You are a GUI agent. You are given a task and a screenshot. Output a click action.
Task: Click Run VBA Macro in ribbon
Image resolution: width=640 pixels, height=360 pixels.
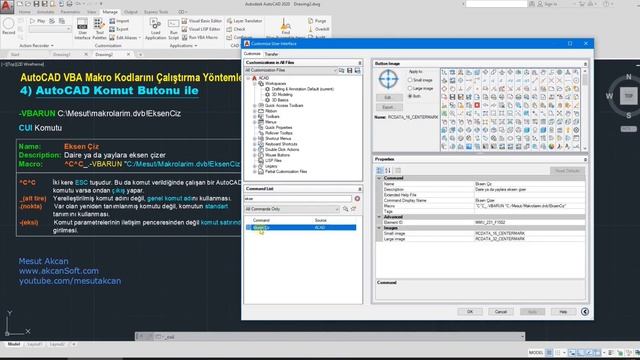point(200,37)
